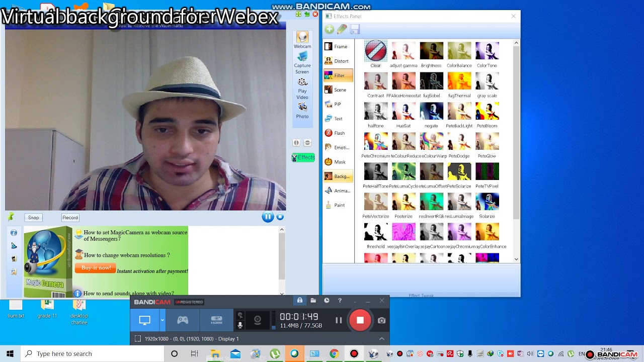The image size is (644, 362).
Task: Click the green Effects button
Action: [303, 157]
